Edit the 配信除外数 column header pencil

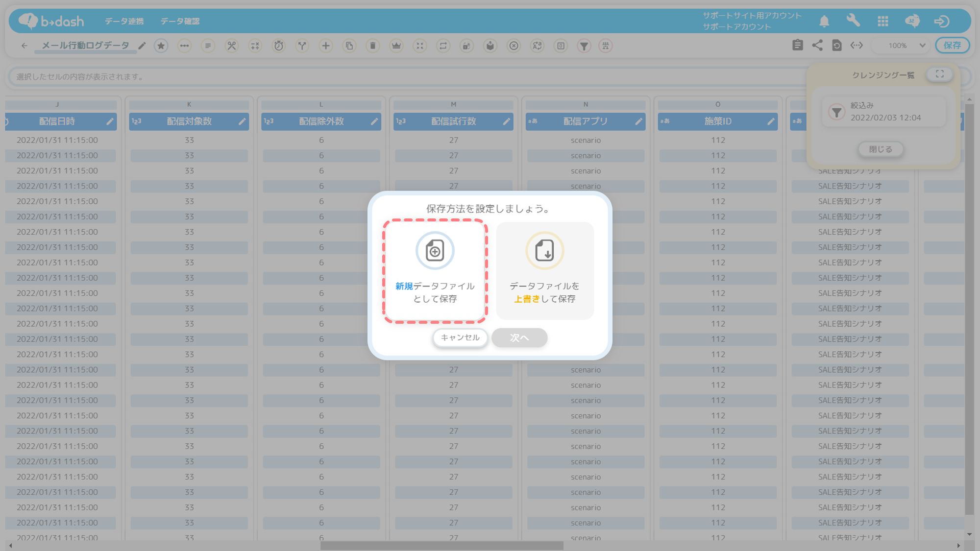pos(374,121)
